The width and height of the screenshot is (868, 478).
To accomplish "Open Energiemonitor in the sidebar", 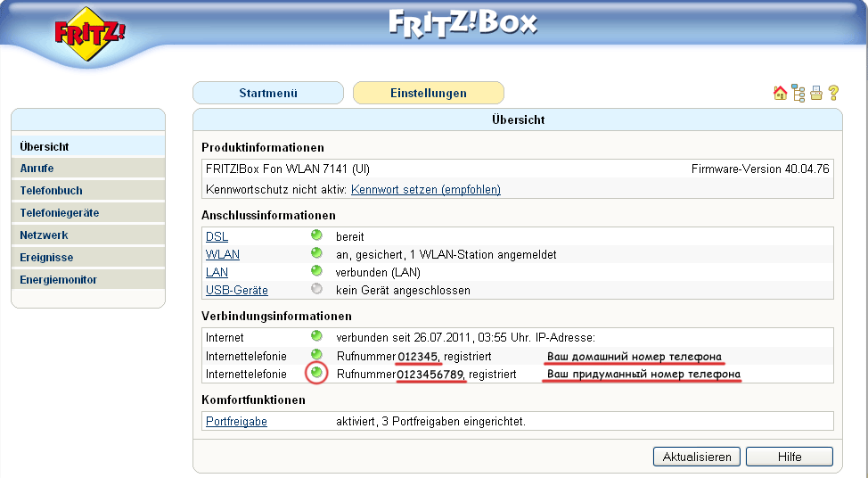I will pos(88,280).
